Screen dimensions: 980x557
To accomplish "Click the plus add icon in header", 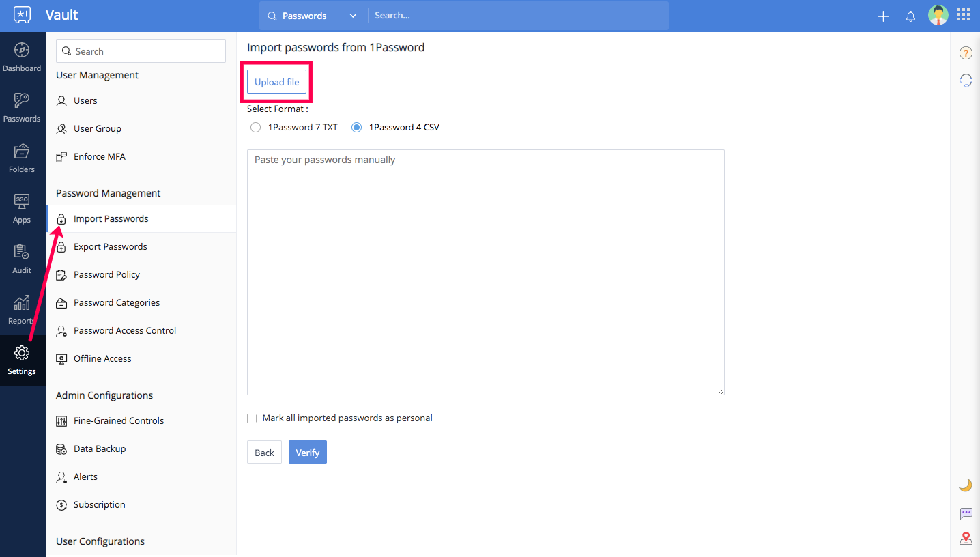I will point(883,16).
